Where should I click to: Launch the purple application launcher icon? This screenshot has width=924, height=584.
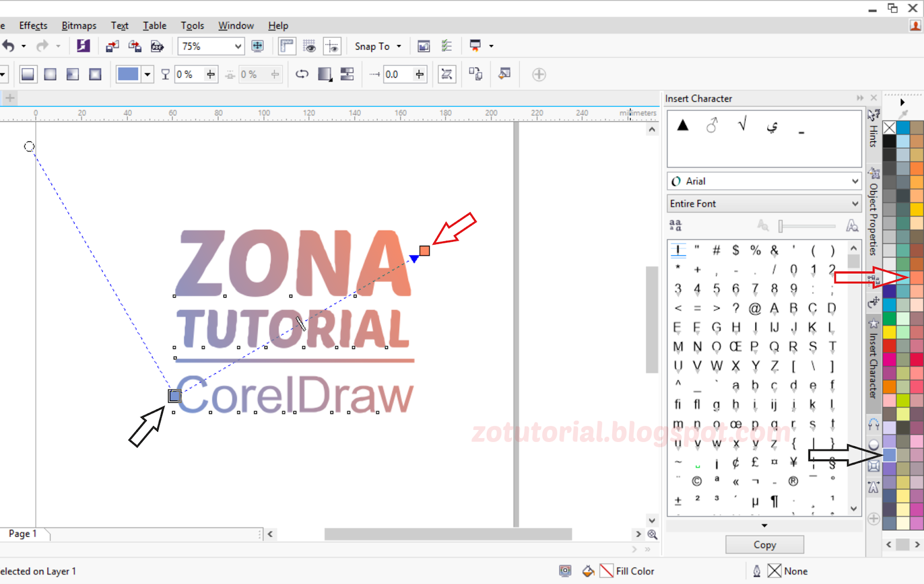83,46
